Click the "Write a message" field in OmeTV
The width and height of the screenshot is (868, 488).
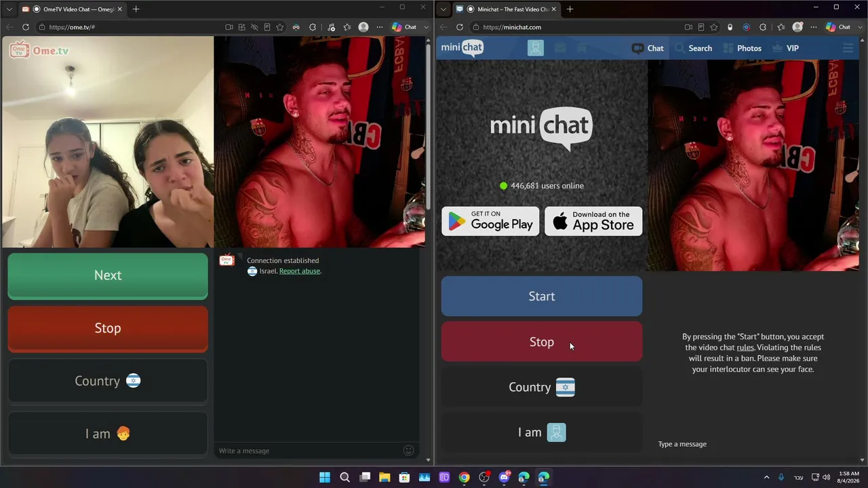309,451
